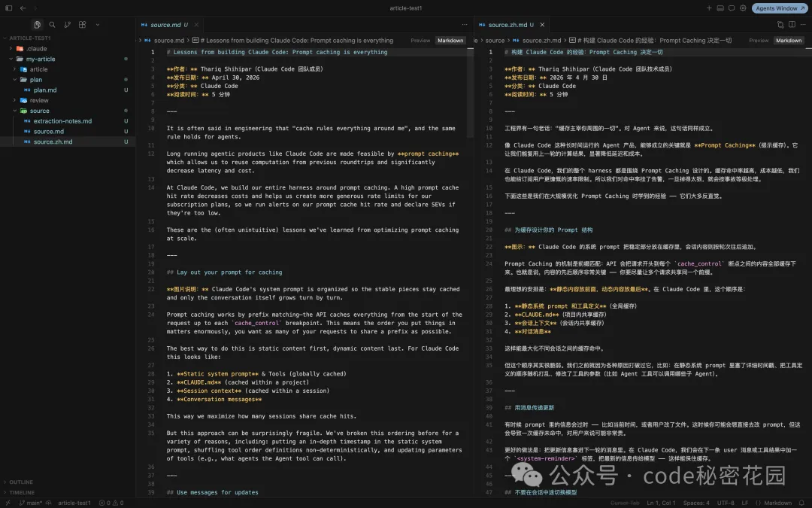The height and width of the screenshot is (508, 812).
Task: Click the plus icon in top right
Action: [709, 8]
